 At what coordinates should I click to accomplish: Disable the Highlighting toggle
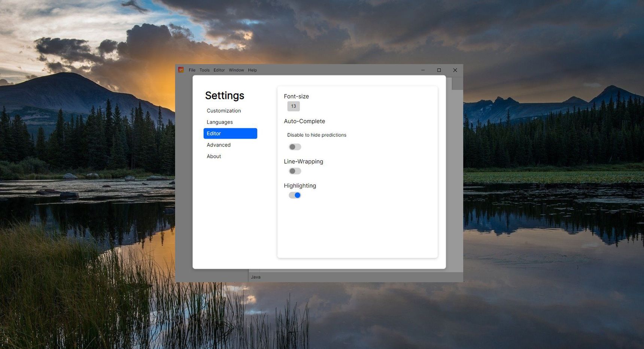pyautogui.click(x=295, y=195)
